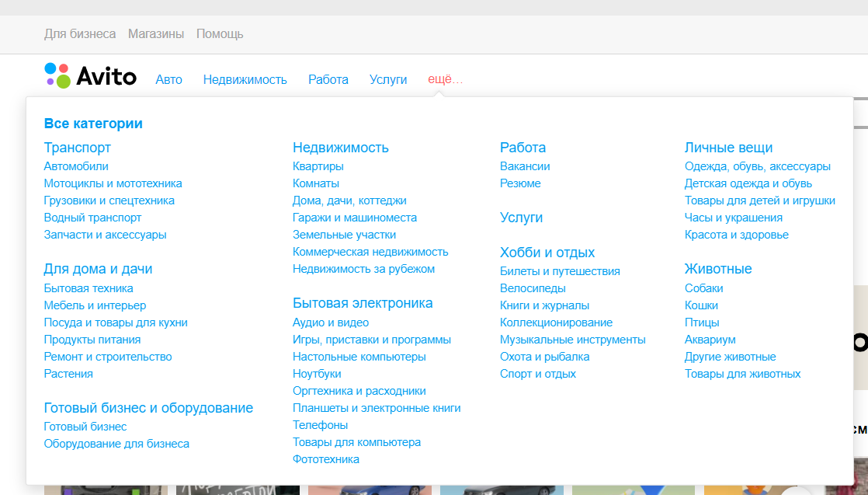
Task: Open the Квартиры category
Action: coord(318,166)
